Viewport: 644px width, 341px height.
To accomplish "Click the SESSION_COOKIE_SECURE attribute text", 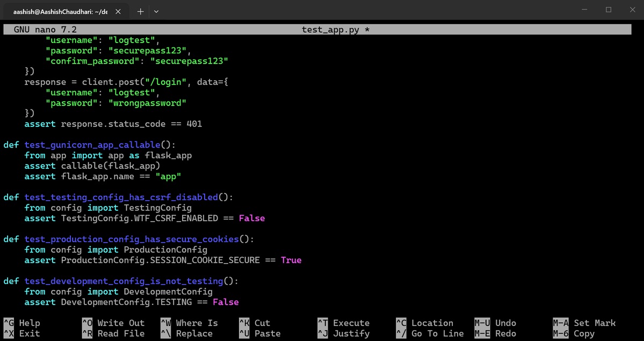I will (205, 260).
